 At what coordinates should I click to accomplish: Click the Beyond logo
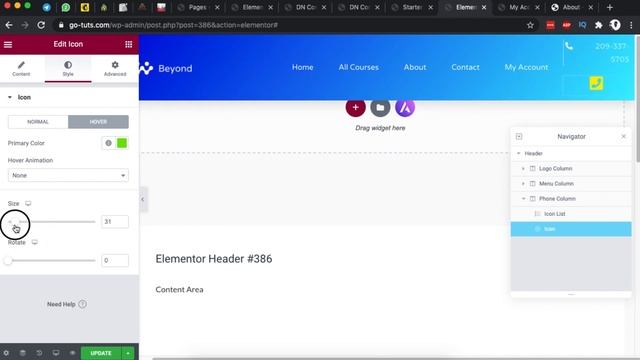166,68
